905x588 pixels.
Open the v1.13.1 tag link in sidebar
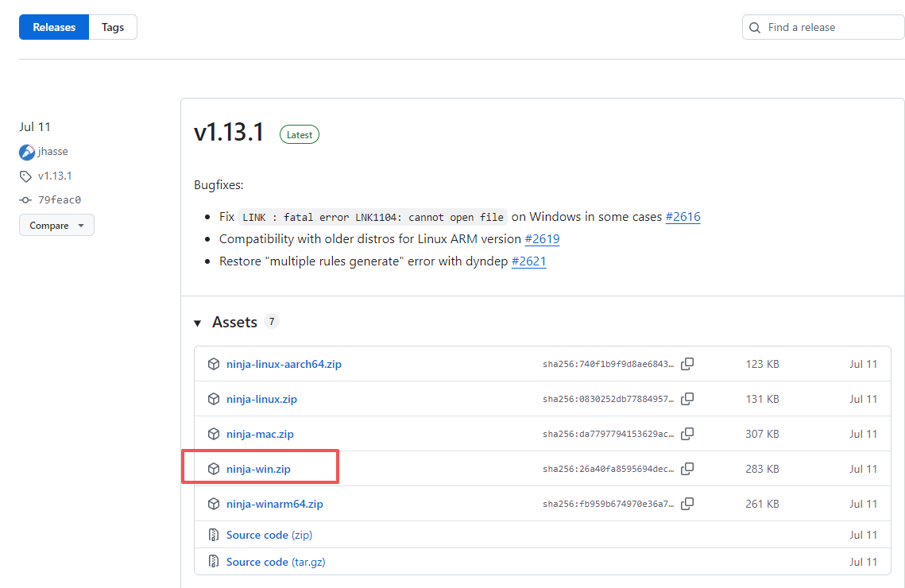(x=55, y=176)
